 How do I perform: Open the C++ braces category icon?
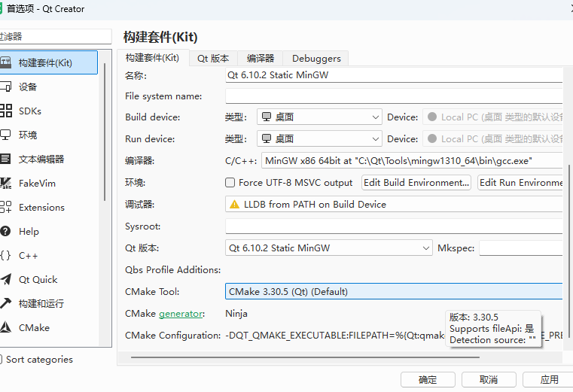5,255
